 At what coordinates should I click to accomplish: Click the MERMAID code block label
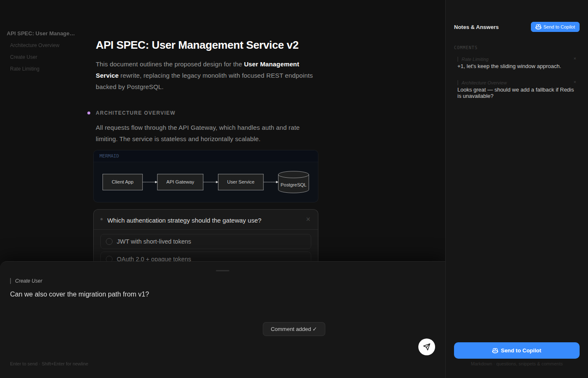click(109, 156)
